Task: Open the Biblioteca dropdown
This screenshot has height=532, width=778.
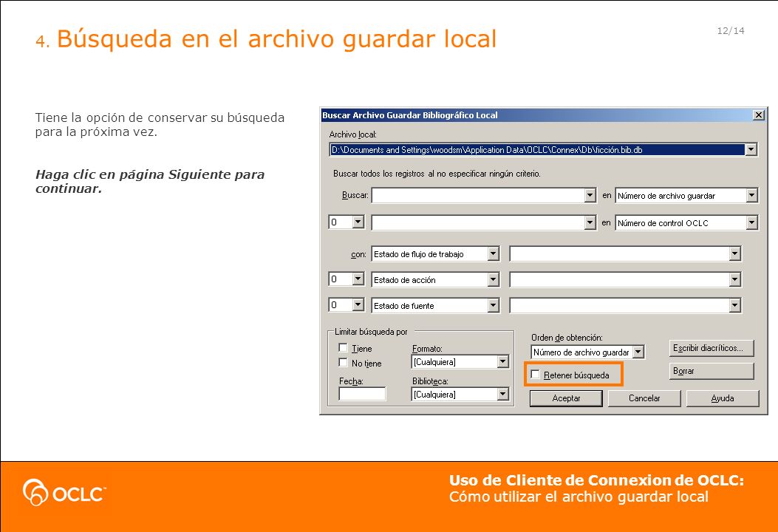Action: [x=502, y=394]
